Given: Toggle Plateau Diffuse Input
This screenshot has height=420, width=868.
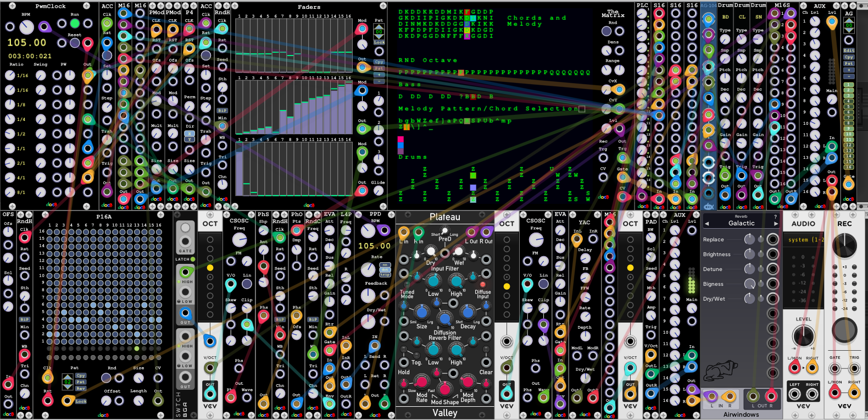Looking at the screenshot, I should coord(483,285).
